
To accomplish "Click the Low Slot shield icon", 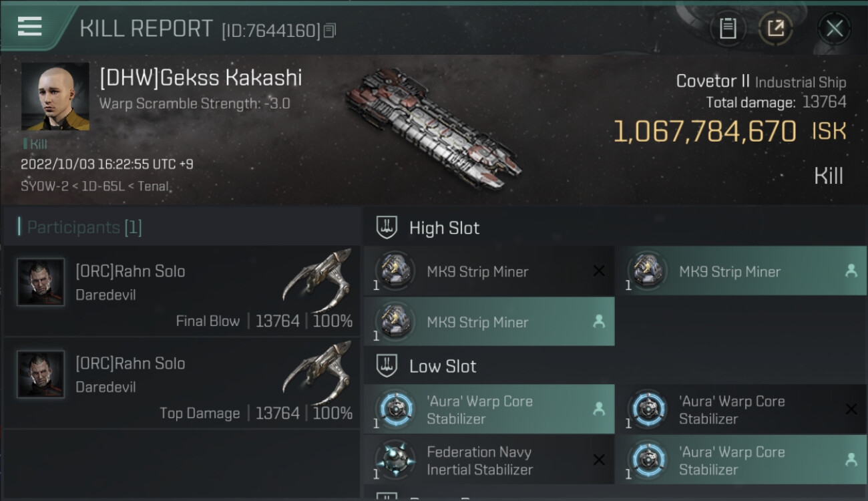I will (x=387, y=365).
